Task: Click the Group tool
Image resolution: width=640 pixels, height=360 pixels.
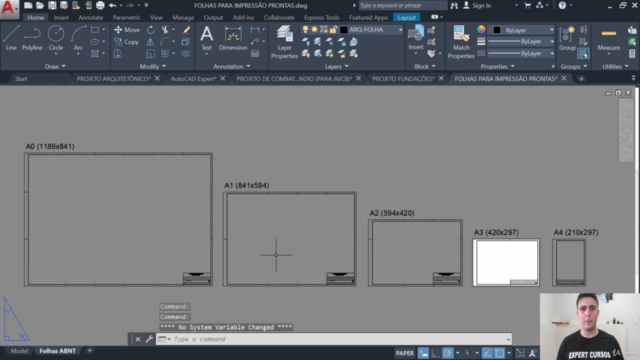Action: point(567,38)
